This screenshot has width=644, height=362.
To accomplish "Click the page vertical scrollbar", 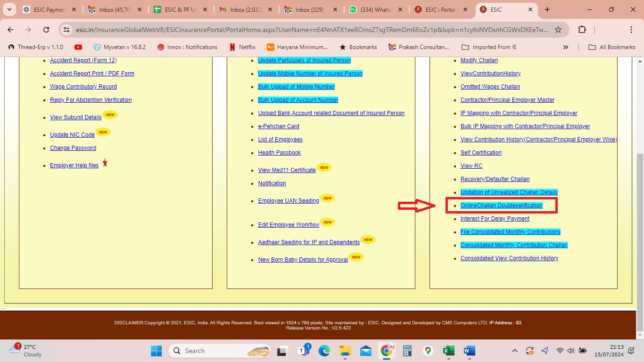I will (x=640, y=236).
